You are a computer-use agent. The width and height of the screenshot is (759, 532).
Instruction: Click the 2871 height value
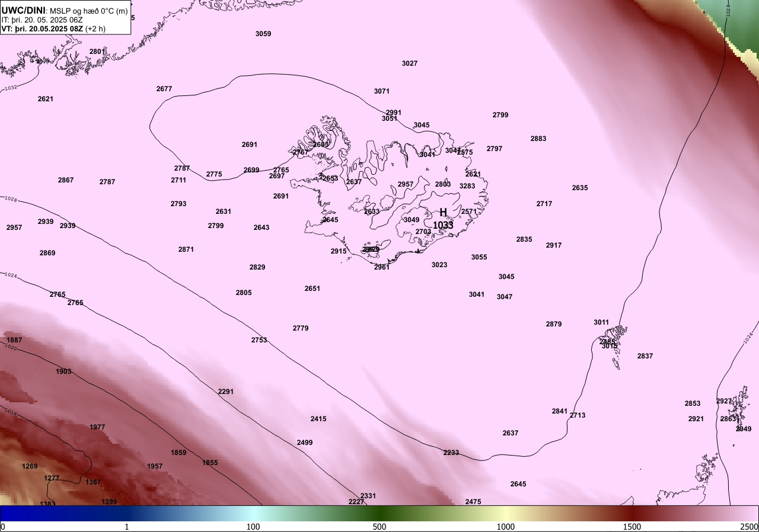click(x=186, y=249)
